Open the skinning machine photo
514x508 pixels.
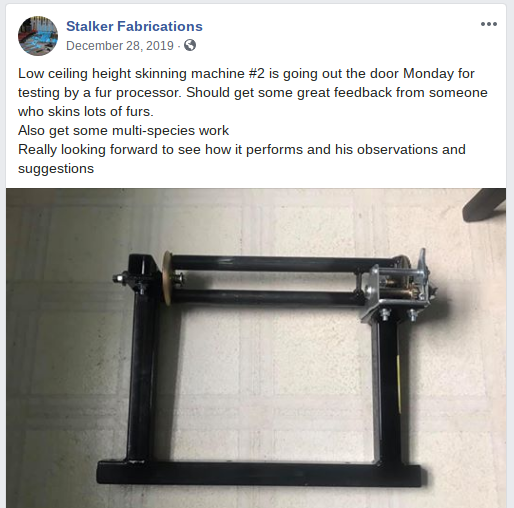[x=256, y=348]
